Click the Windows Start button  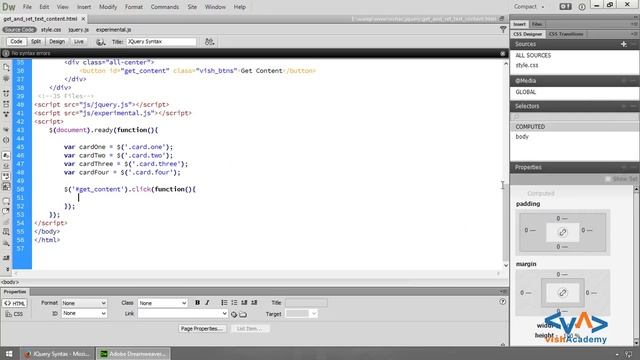[x=9, y=354]
